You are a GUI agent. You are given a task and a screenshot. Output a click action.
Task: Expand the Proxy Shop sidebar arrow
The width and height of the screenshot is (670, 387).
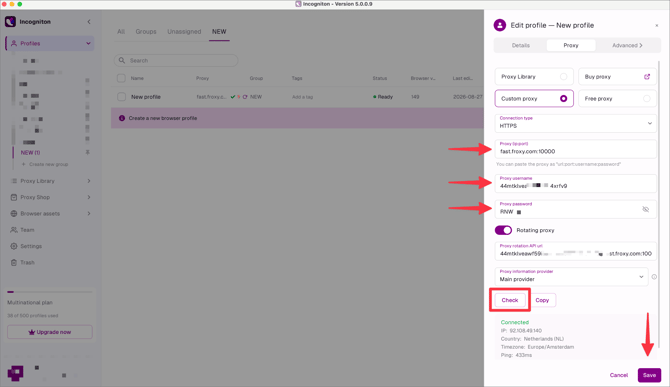[x=89, y=197]
